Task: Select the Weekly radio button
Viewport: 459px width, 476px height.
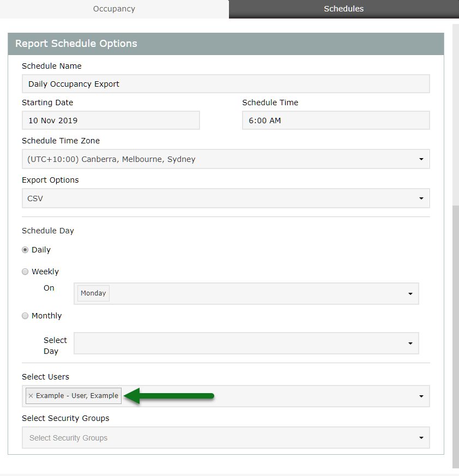Action: tap(25, 272)
